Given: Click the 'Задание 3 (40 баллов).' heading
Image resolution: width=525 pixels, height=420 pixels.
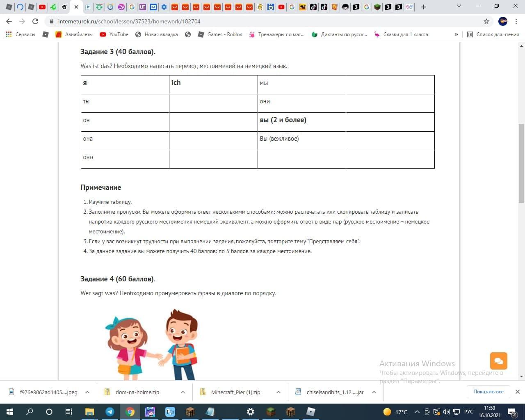Looking at the screenshot, I should pyautogui.click(x=118, y=52).
